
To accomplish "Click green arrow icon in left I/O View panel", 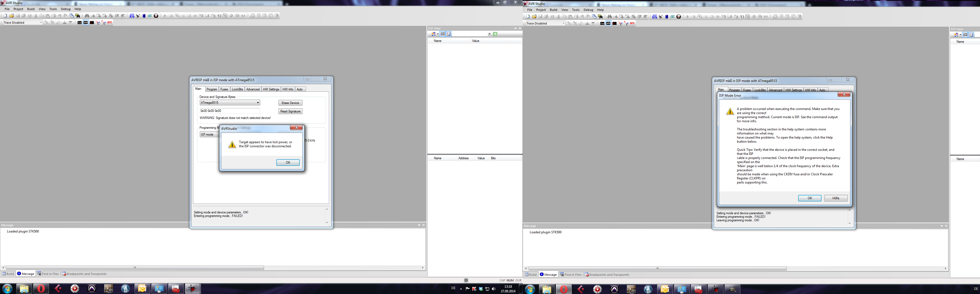I will pos(495,34).
